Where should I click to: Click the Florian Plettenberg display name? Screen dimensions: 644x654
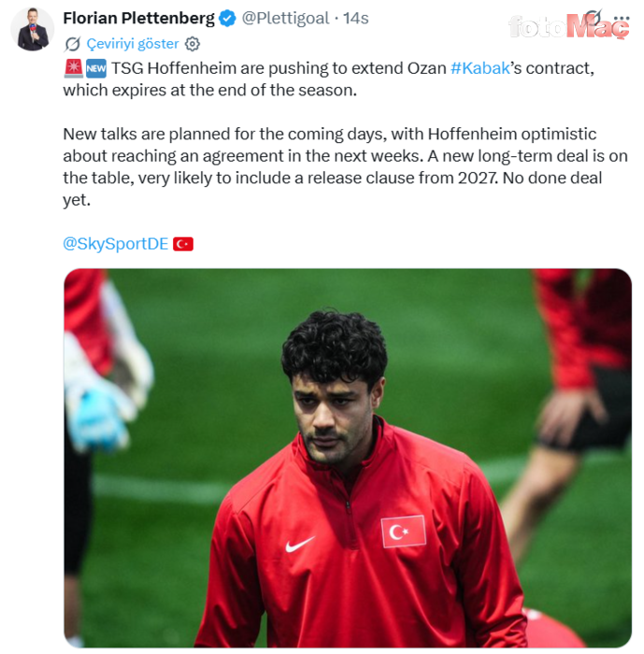click(x=138, y=19)
